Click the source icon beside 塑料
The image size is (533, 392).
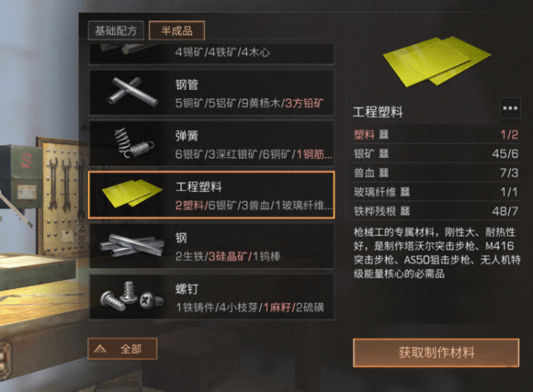pyautogui.click(x=384, y=135)
